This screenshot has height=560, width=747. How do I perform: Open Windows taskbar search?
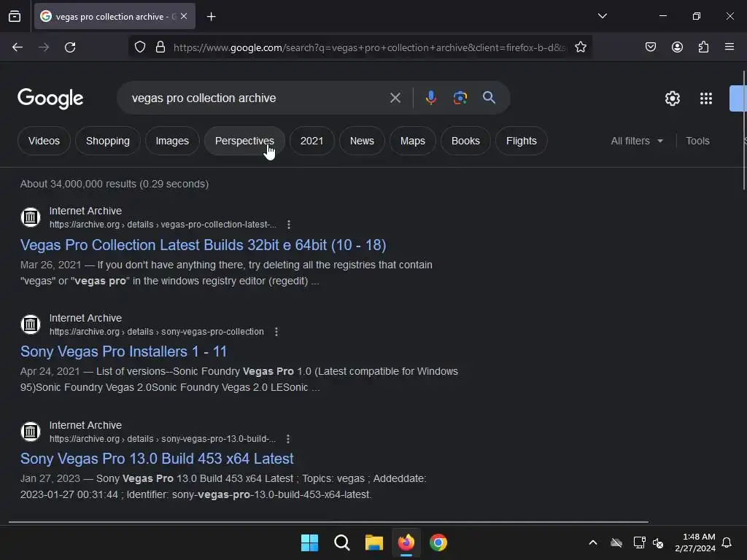pyautogui.click(x=341, y=542)
